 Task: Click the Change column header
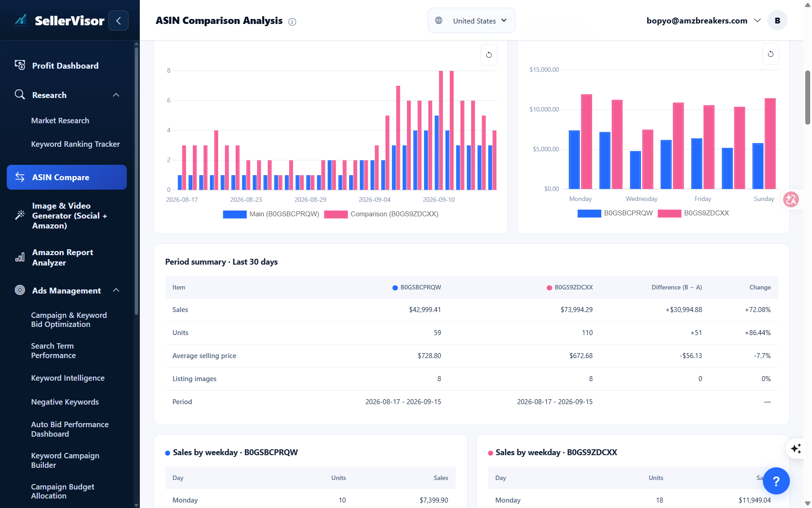760,287
